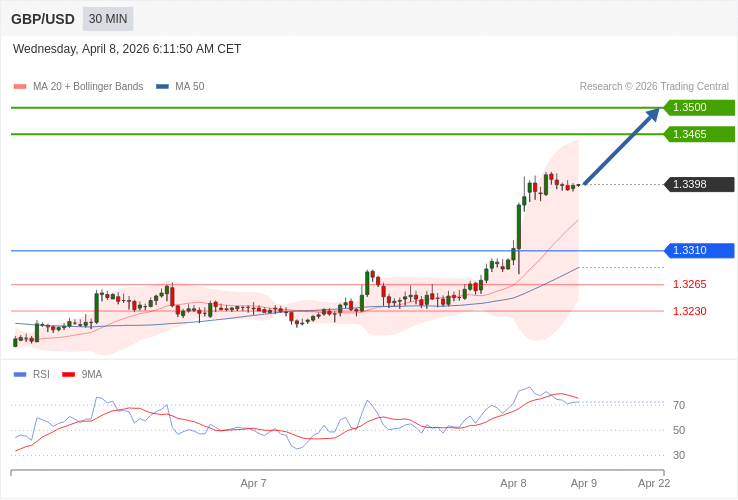Click the 1.3230 red support label
The height and width of the screenshot is (500, 738).
(x=690, y=311)
